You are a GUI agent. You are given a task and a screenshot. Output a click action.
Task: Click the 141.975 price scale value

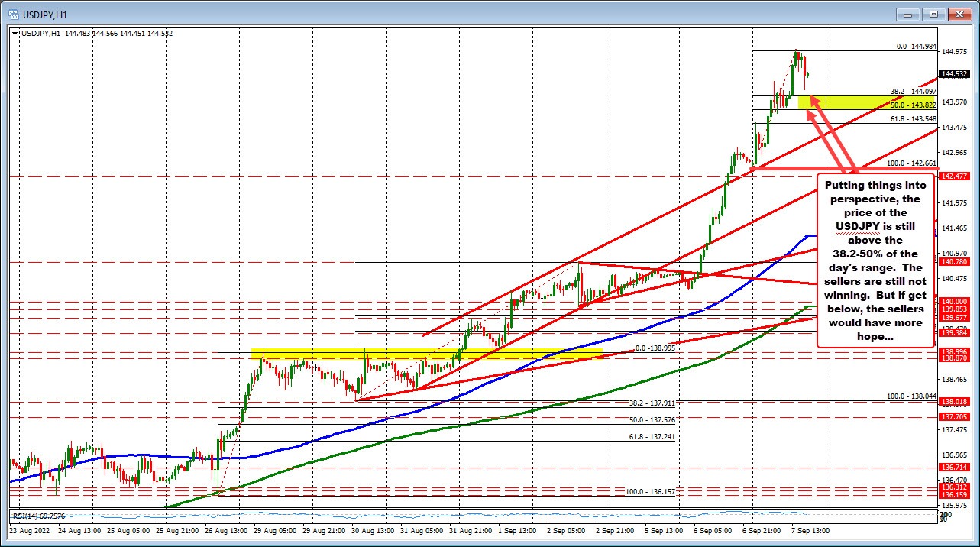pyautogui.click(x=956, y=203)
